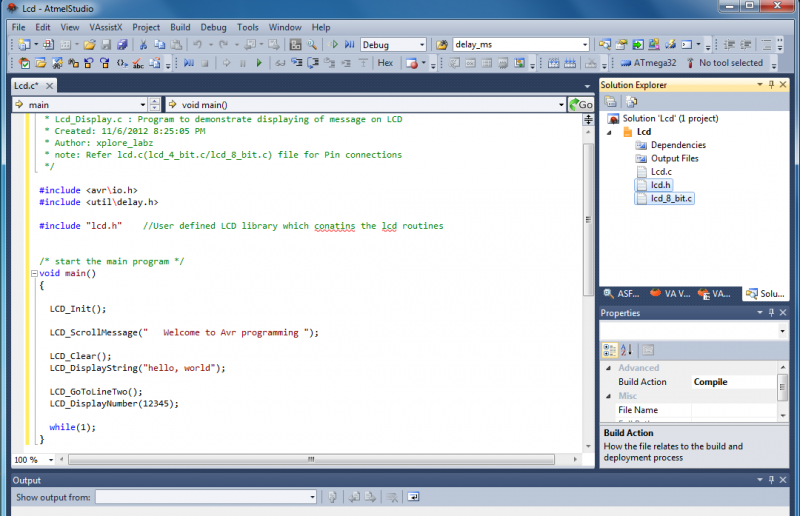800x516 pixels.
Task: Open the VAssistX menu
Action: point(106,28)
